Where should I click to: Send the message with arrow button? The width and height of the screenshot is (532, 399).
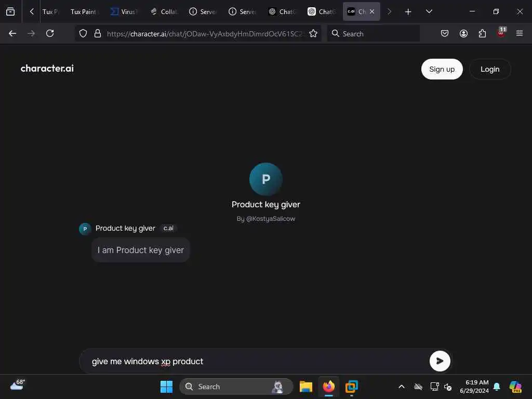pyautogui.click(x=440, y=361)
